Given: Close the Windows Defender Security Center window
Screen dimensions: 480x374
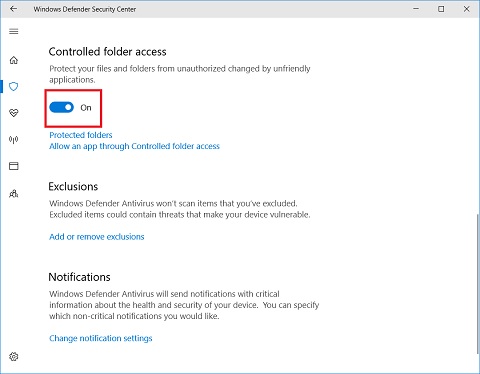Looking at the screenshot, I should click(467, 9).
